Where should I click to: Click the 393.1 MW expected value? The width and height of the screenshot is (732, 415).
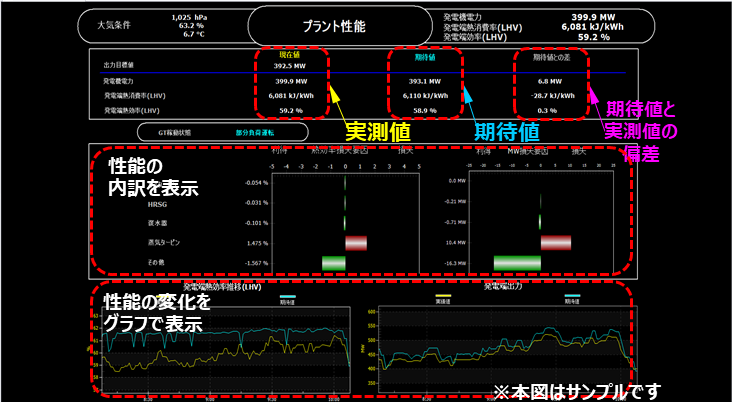tap(425, 81)
